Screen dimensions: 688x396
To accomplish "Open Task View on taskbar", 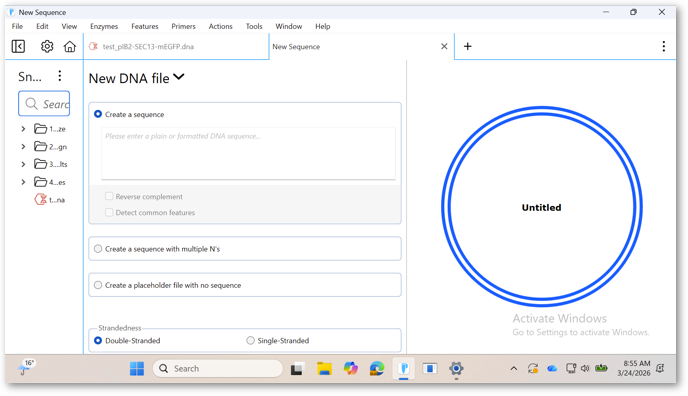I will pos(297,369).
